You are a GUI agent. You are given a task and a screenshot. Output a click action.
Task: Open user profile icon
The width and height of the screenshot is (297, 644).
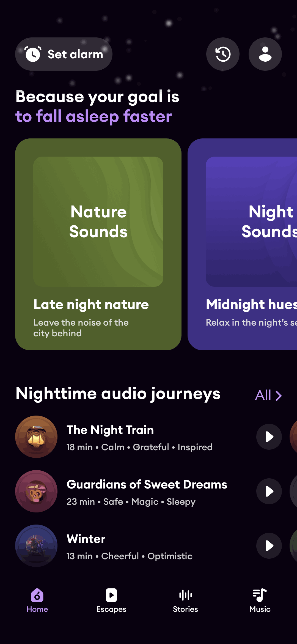point(265,54)
